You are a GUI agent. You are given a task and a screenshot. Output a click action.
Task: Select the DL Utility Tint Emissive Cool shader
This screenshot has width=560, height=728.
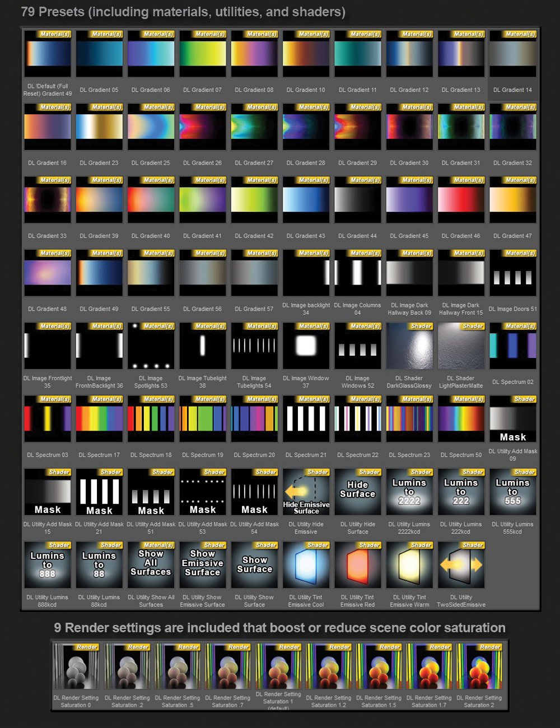[306, 564]
